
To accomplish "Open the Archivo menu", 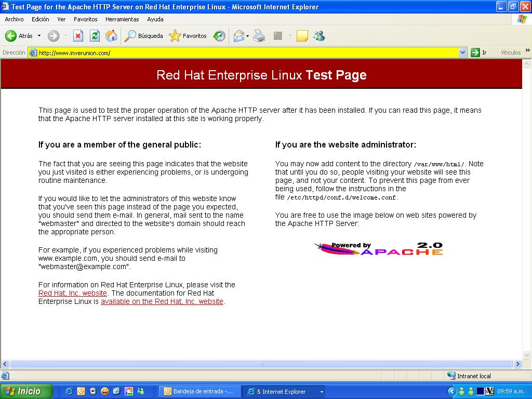I will click(x=14, y=19).
